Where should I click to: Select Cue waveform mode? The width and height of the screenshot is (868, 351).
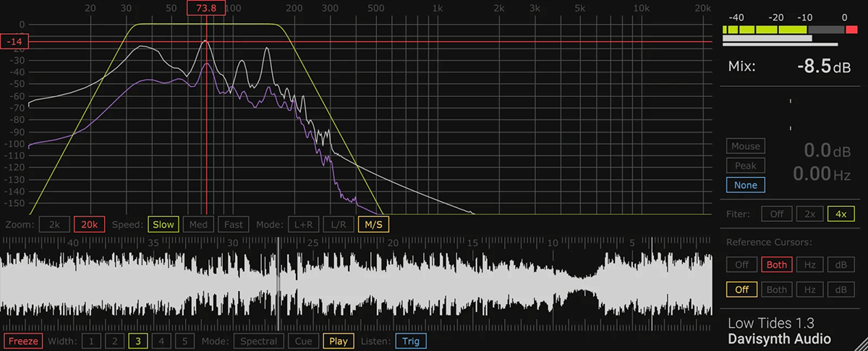click(x=302, y=341)
